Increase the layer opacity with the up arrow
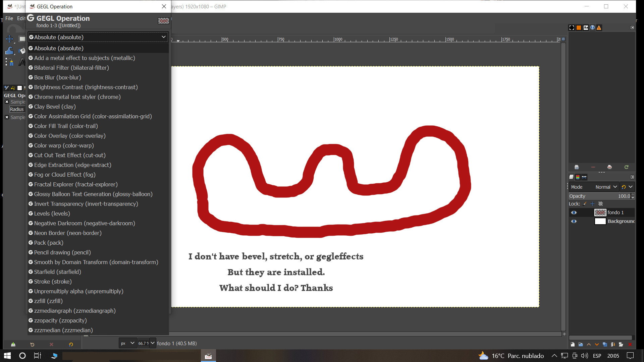The width and height of the screenshot is (644, 362). click(x=633, y=194)
